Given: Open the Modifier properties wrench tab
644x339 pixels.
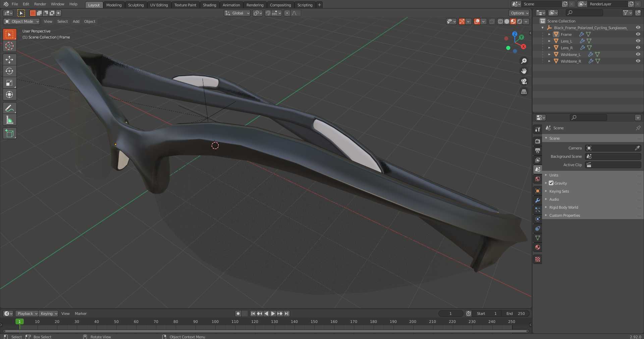Looking at the screenshot, I should pyautogui.click(x=538, y=200).
